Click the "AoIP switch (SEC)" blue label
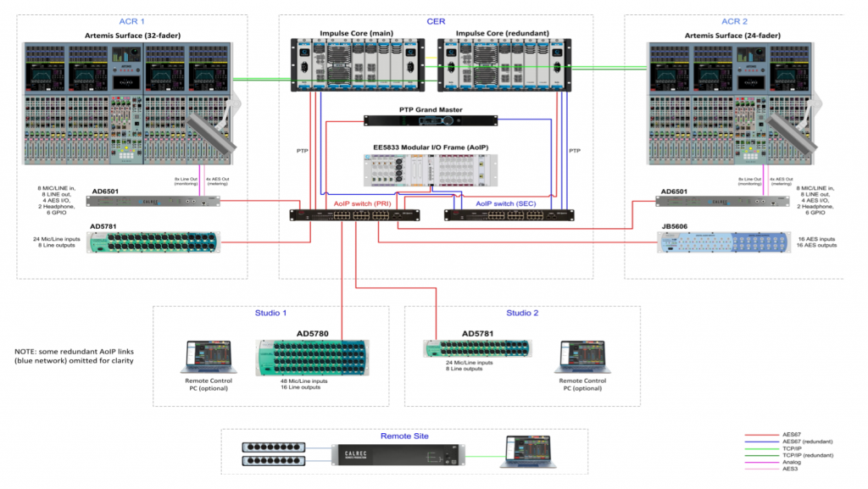Viewport: 868px width, 489px height. click(506, 203)
